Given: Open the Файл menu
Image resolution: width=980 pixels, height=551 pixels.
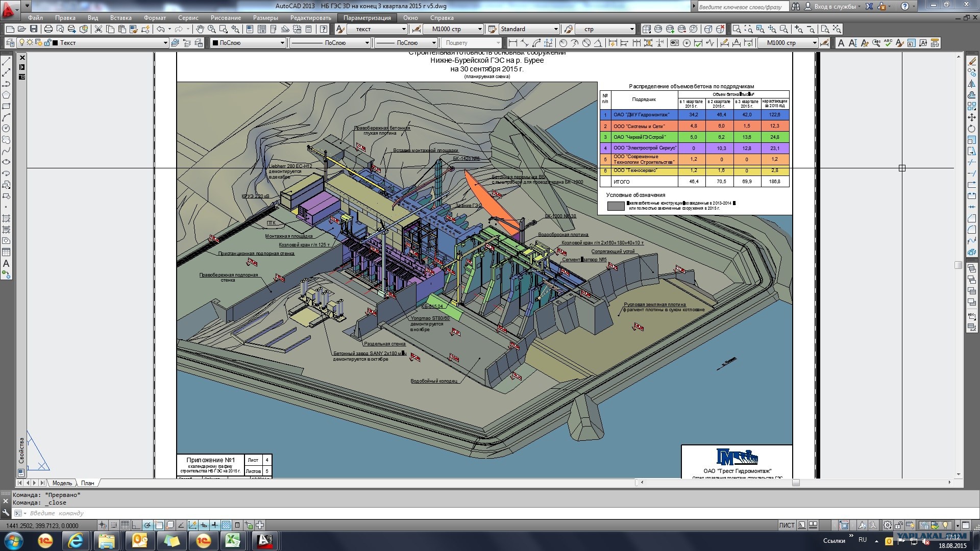Looking at the screenshot, I should pos(35,18).
